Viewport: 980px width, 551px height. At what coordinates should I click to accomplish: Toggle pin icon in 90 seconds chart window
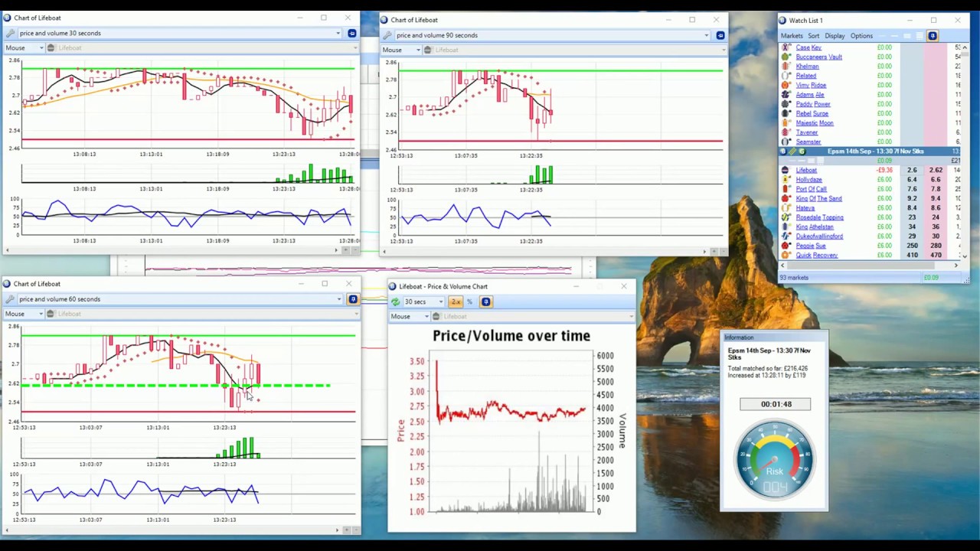tap(720, 35)
